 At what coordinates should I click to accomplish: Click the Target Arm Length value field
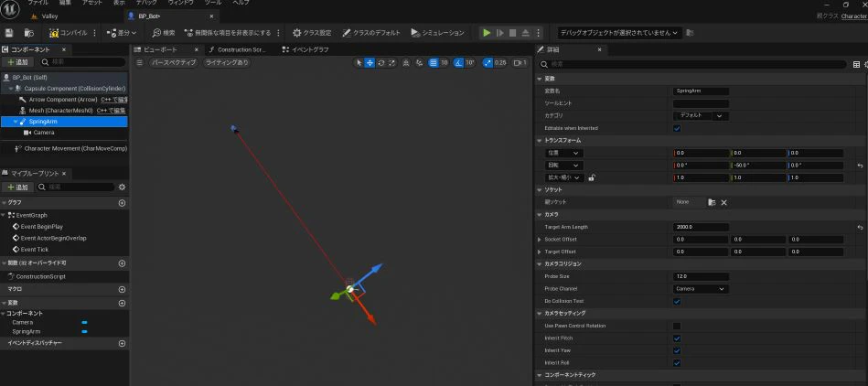tap(701, 227)
